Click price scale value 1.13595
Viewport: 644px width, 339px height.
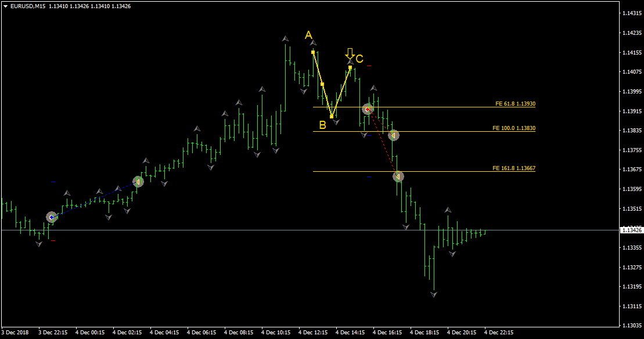pyautogui.click(x=632, y=189)
